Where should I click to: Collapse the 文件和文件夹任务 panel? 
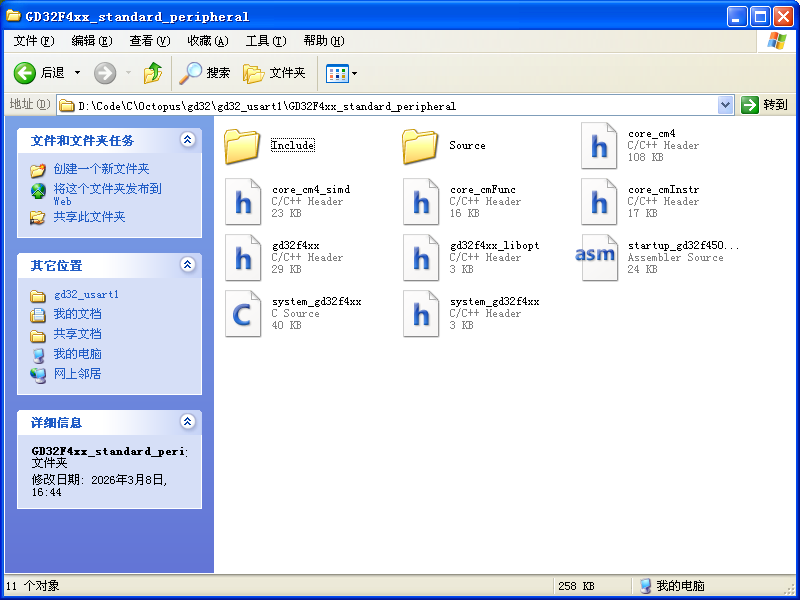click(187, 141)
